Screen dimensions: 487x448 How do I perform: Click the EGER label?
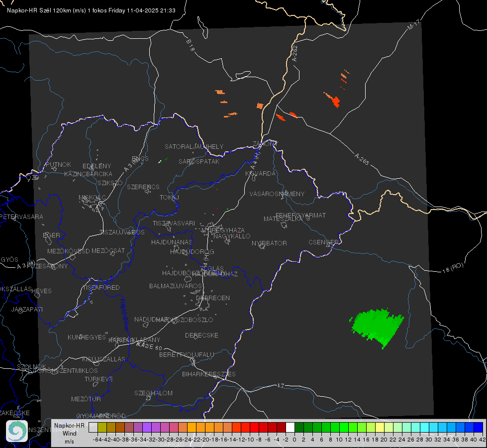point(52,235)
